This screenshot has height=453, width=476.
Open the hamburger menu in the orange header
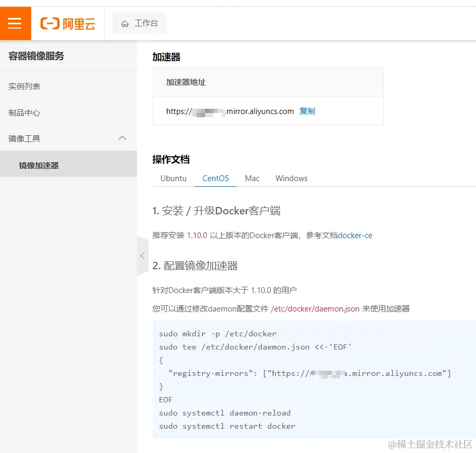(x=15, y=23)
